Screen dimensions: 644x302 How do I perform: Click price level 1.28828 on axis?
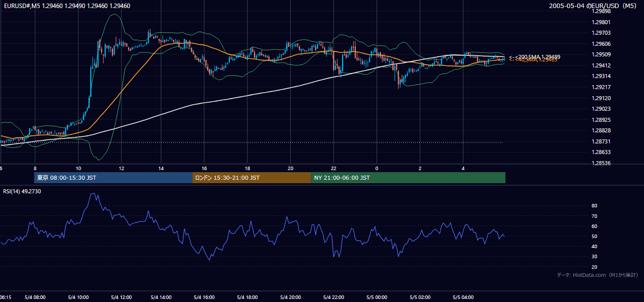(x=601, y=131)
